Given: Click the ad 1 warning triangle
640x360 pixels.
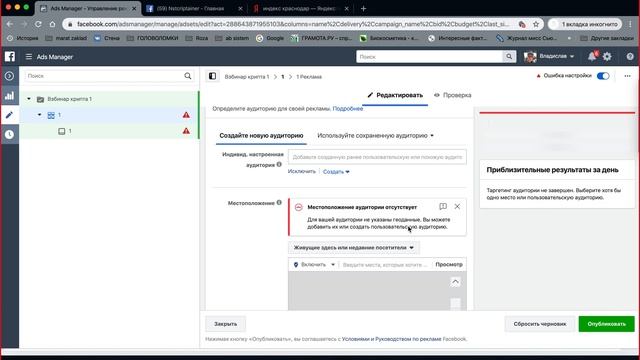Looking at the screenshot, I should tap(186, 131).
